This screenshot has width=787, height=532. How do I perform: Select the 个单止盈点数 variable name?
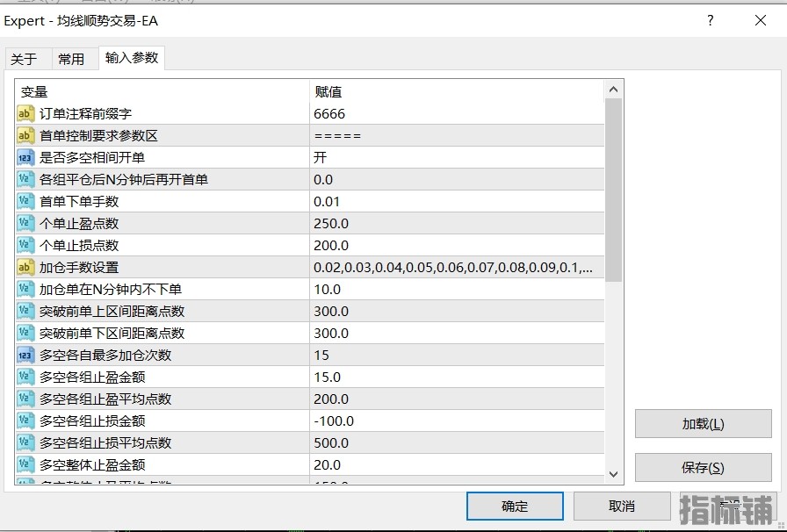(x=79, y=223)
